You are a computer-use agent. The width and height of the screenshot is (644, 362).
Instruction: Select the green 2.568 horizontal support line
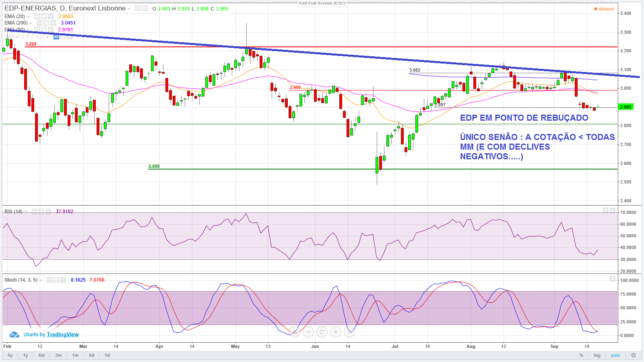382,169
